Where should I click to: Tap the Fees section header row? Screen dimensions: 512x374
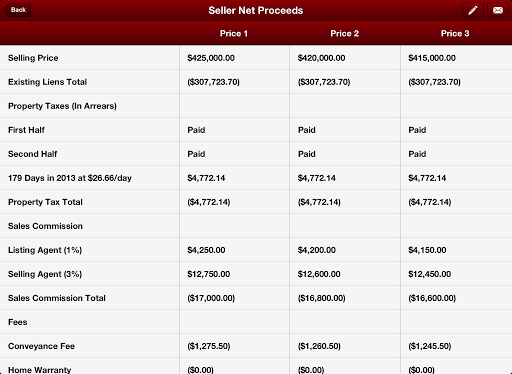click(256, 322)
